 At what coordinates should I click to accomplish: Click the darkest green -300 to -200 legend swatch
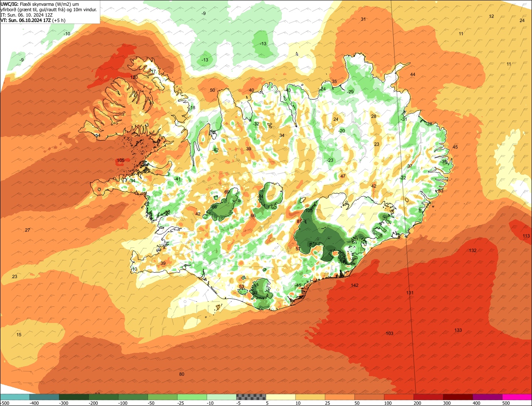[x=74, y=397]
